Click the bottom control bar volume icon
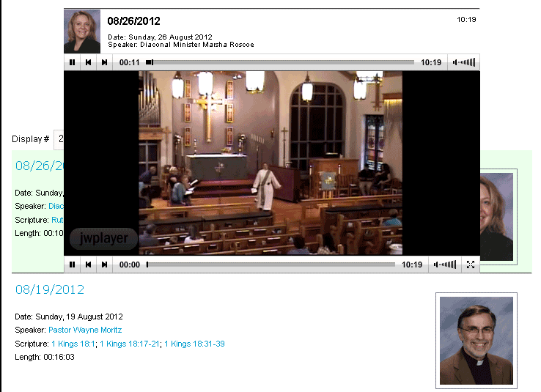541x392 pixels. [445, 265]
